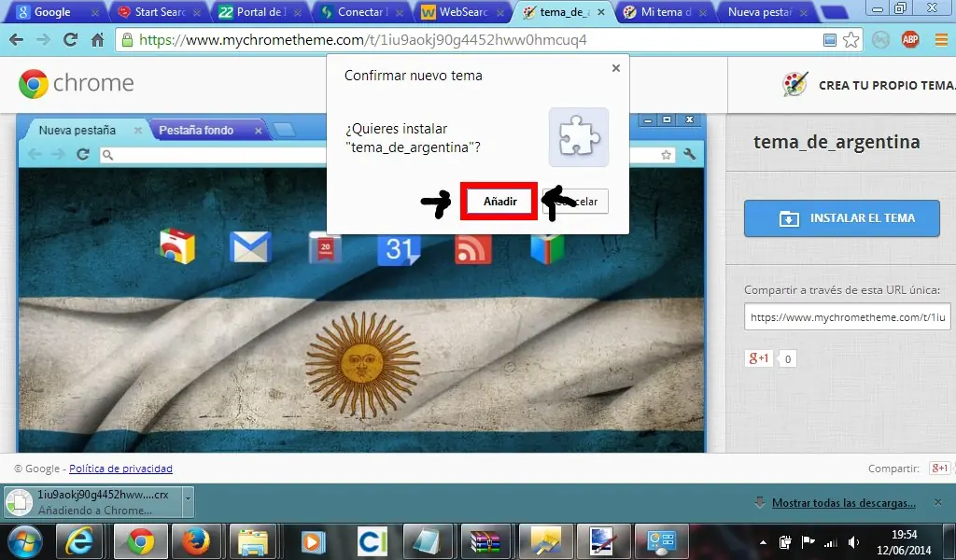
Task: Show hidden system tray icons
Action: click(764, 542)
